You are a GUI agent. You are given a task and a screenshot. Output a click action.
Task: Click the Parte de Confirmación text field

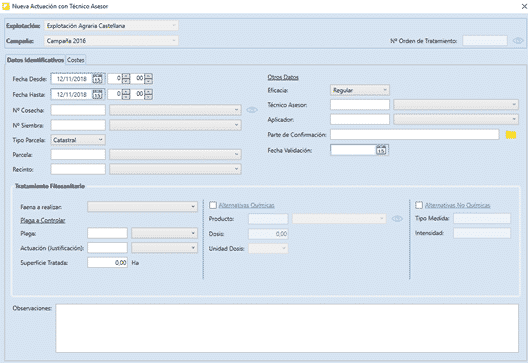coord(415,134)
